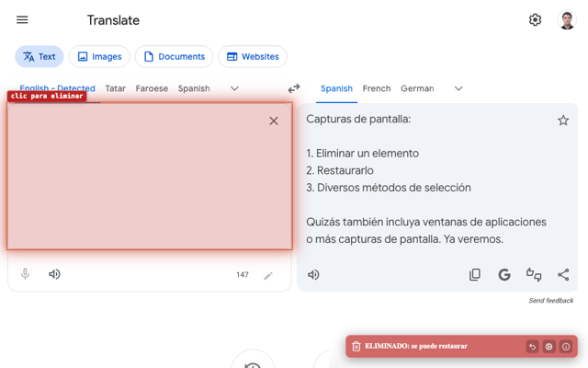Viewport: 588px width, 368px height.
Task: Restore removed element with undo icon
Action: [532, 346]
